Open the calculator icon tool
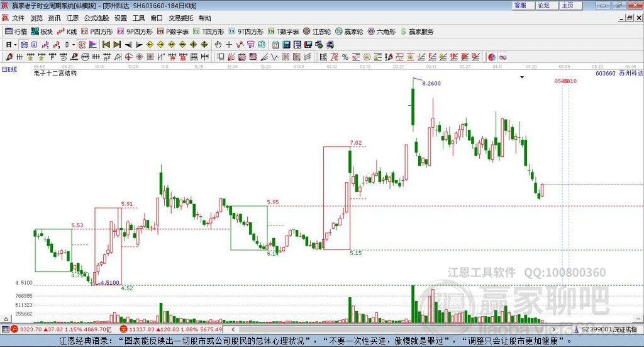 click(287, 45)
